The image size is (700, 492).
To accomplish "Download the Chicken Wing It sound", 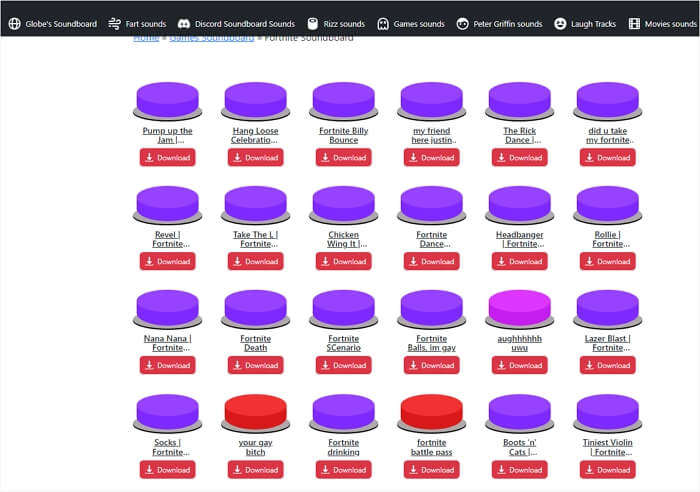I will (343, 261).
